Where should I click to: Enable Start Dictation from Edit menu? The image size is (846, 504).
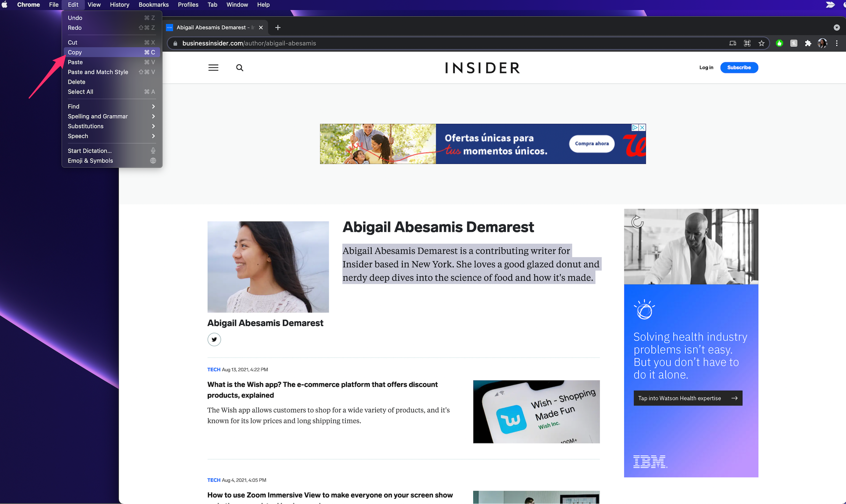pos(89,151)
